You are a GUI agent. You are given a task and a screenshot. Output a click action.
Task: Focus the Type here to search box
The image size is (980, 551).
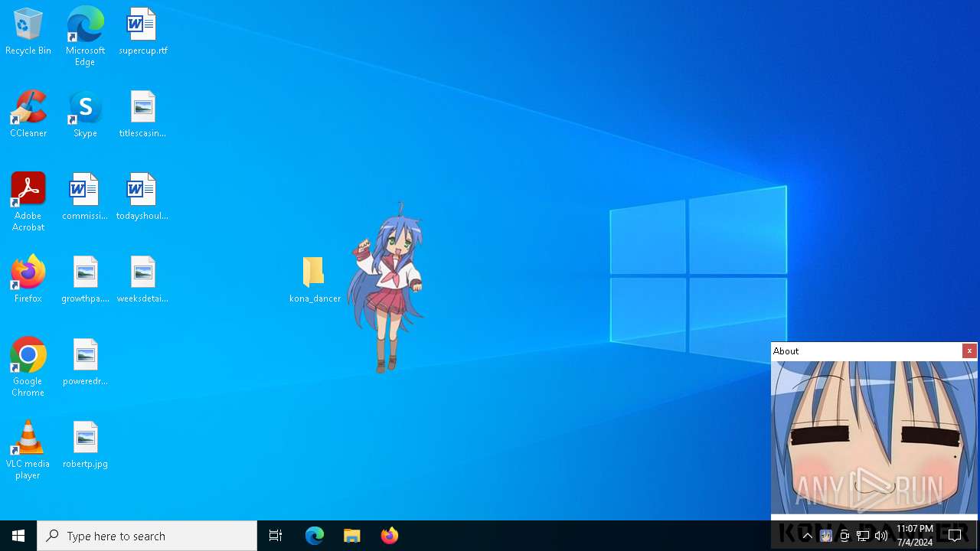[147, 536]
